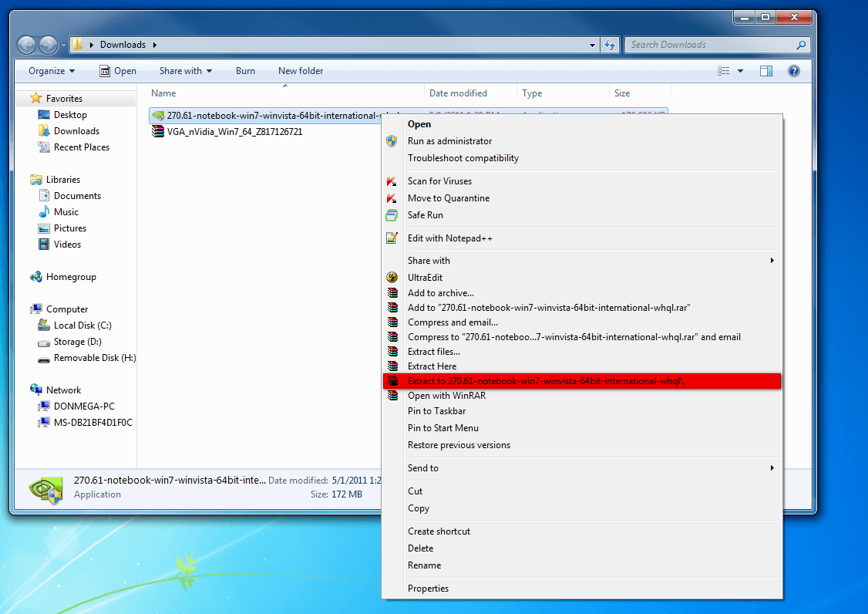
Task: Click the Help question mark icon
Action: click(x=793, y=71)
